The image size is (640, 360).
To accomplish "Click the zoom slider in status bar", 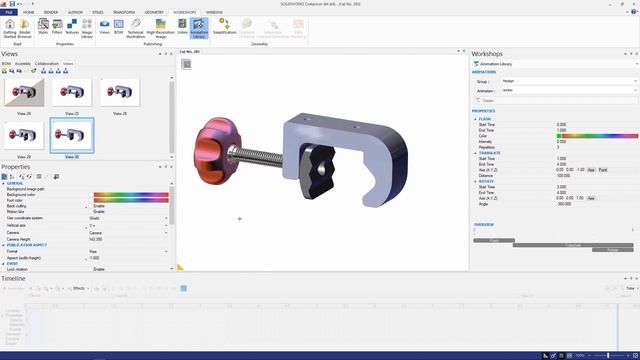I will 608,356.
